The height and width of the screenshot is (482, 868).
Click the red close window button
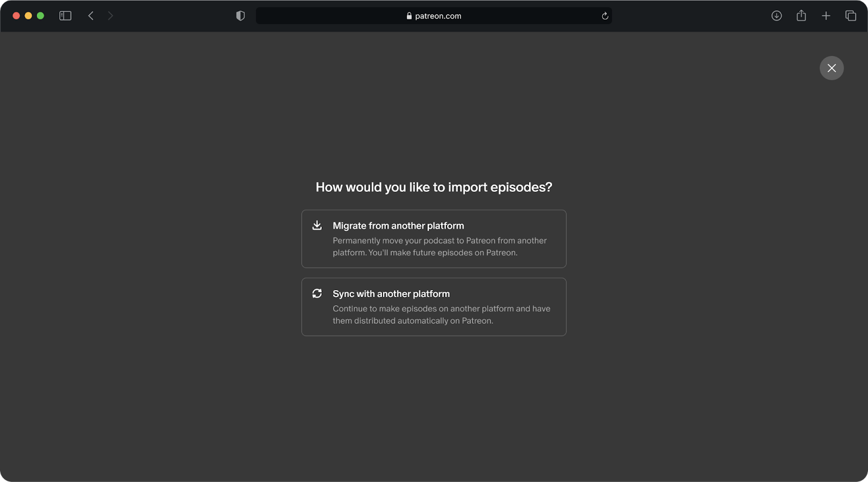pyautogui.click(x=16, y=16)
